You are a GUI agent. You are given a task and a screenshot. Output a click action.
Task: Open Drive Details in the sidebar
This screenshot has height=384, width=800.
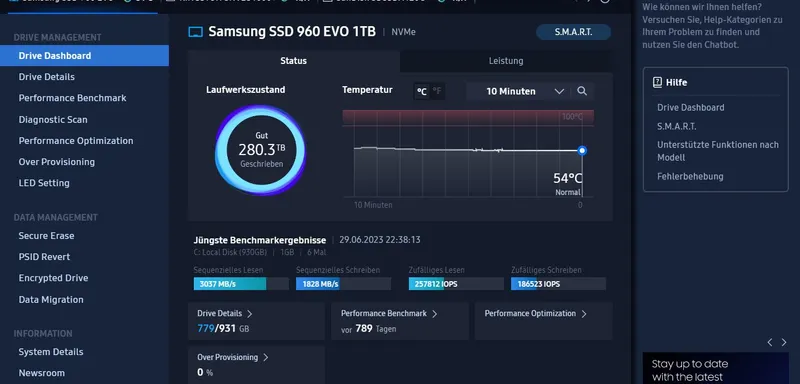pyautogui.click(x=46, y=77)
